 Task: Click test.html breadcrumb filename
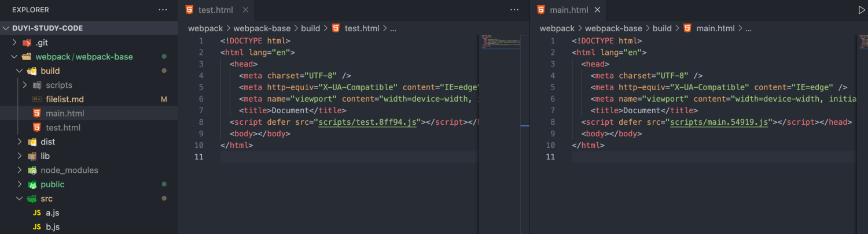click(x=362, y=28)
